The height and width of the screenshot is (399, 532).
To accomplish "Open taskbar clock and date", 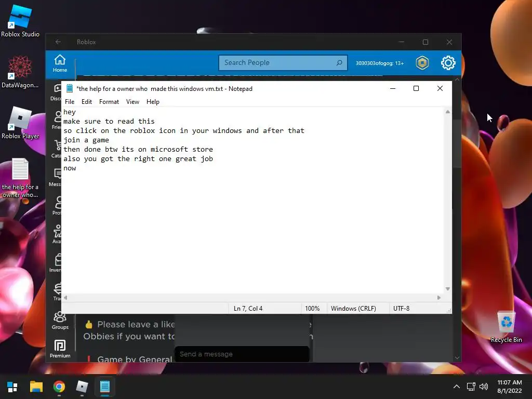I will pos(509,387).
